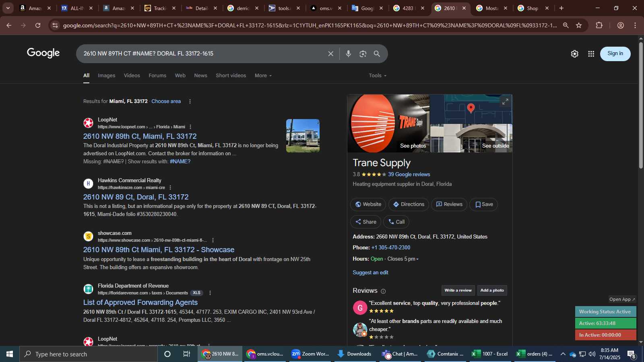The width and height of the screenshot is (644, 362).
Task: Call Trane Supply button
Action: (396, 222)
